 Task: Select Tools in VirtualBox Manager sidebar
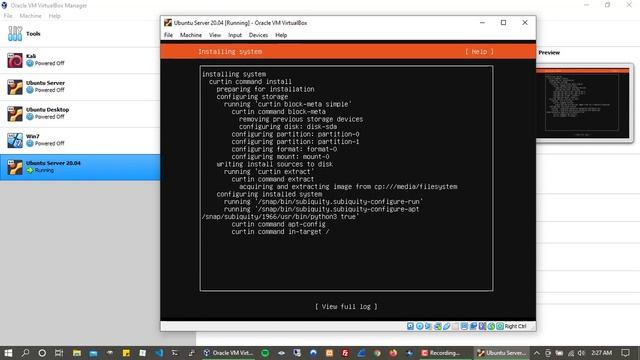(x=80, y=33)
